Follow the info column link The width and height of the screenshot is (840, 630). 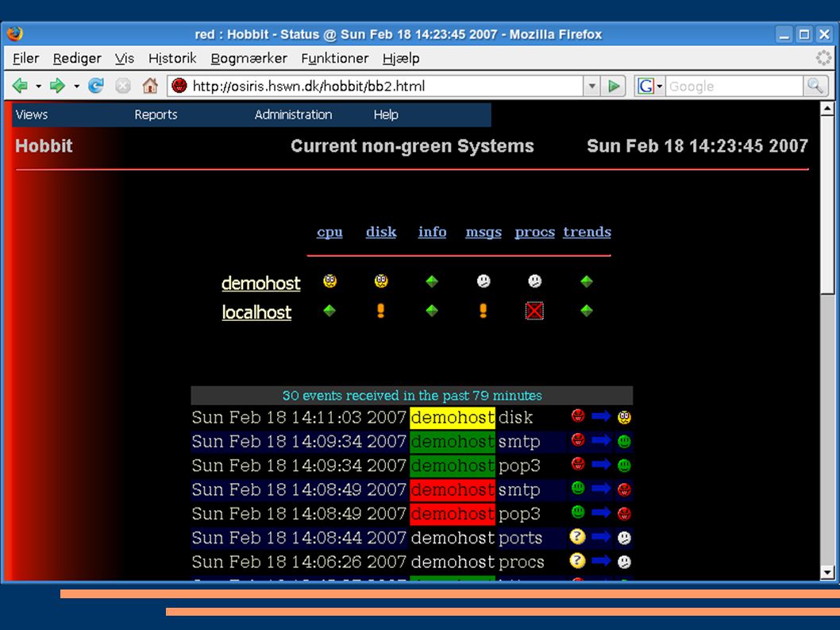[433, 232]
